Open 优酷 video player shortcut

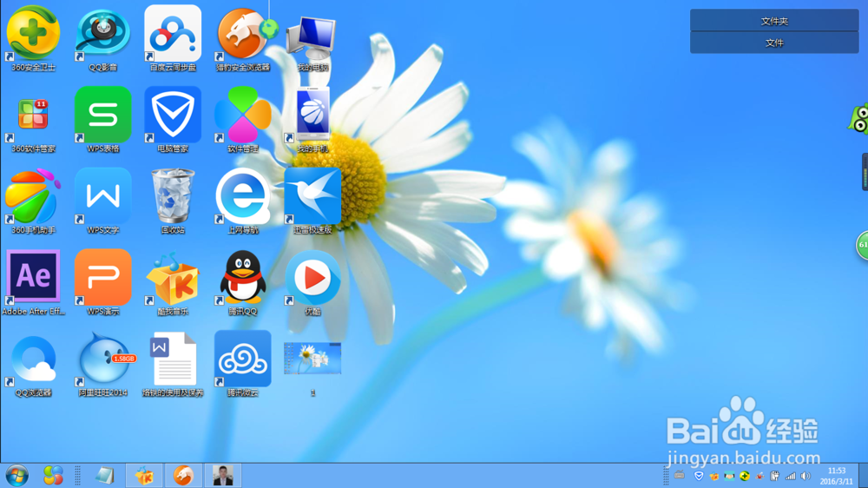(312, 282)
